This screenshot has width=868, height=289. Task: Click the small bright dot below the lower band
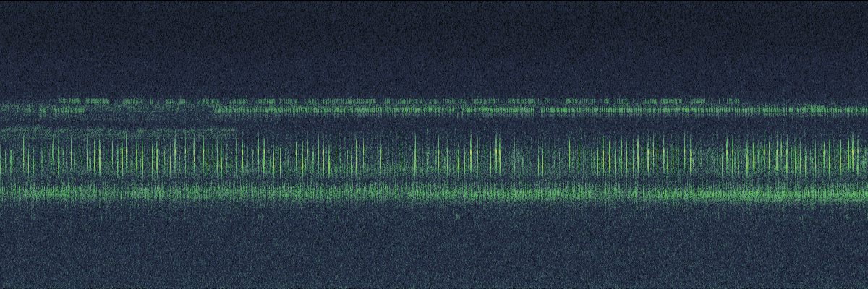(457, 215)
